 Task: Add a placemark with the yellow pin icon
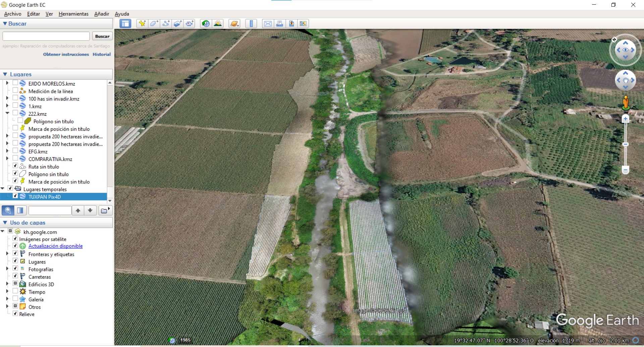click(x=142, y=23)
